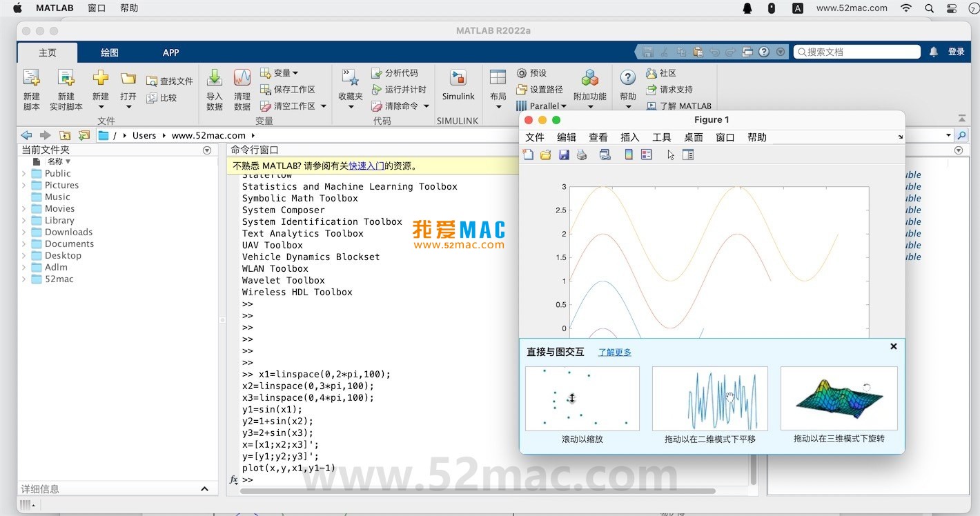980x516 pixels.
Task: Click the notification bell in MATLAB's title strip
Action: click(x=934, y=52)
